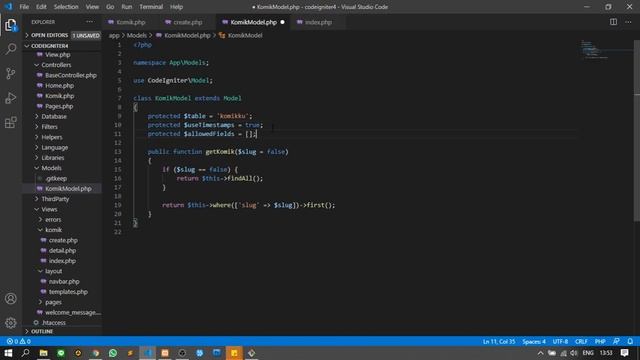Open editor More Actions ellipsis
Viewport: 640px width, 360px height.
pyautogui.click(x=628, y=22)
